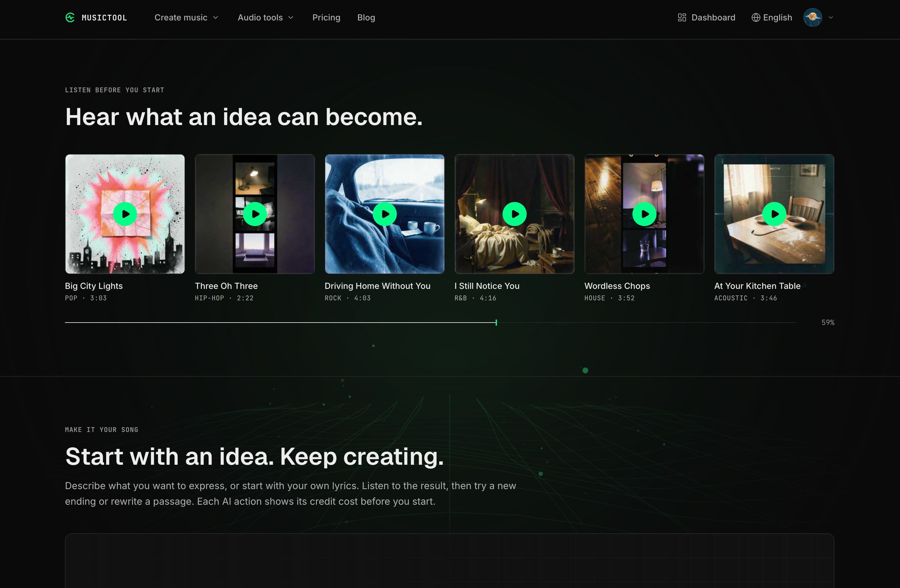Click the HOUSE · 3:52 label
900x588 pixels.
tap(610, 298)
